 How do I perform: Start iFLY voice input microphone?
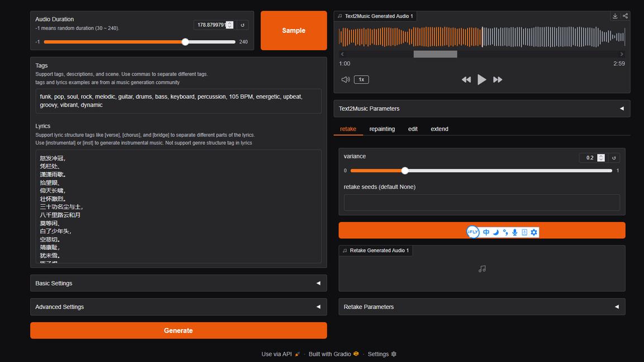click(514, 233)
